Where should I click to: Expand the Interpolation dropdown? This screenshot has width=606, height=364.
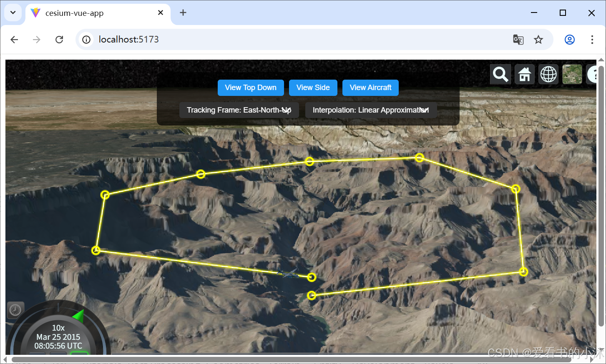[x=371, y=110]
